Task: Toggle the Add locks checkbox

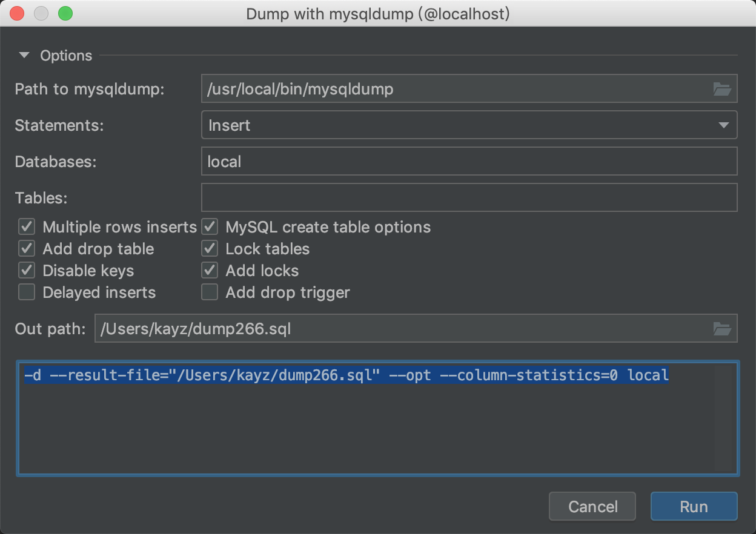Action: point(209,270)
